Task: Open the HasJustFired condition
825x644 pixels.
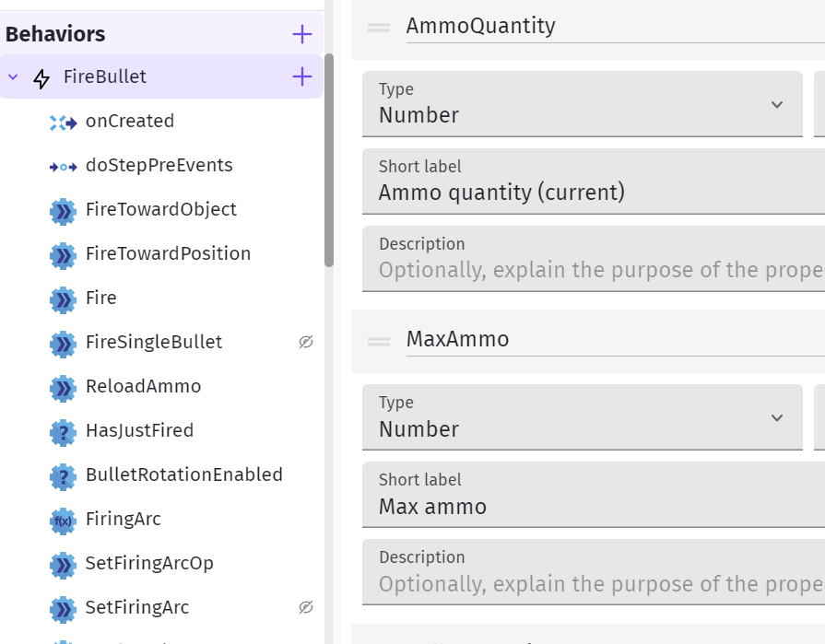Action: (139, 430)
